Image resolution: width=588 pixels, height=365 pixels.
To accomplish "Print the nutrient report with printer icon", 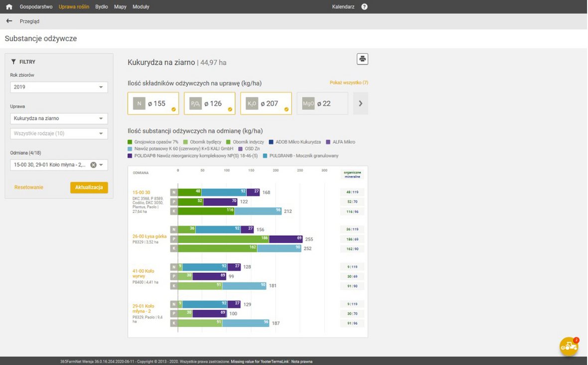I will click(362, 59).
